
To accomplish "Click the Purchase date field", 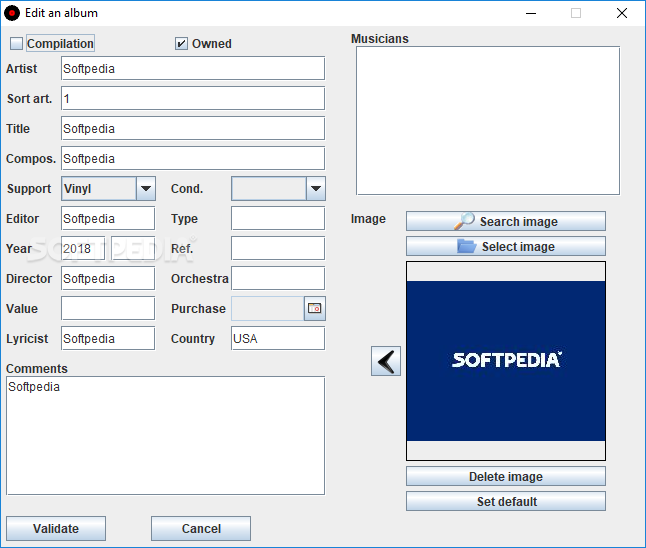I will (268, 308).
